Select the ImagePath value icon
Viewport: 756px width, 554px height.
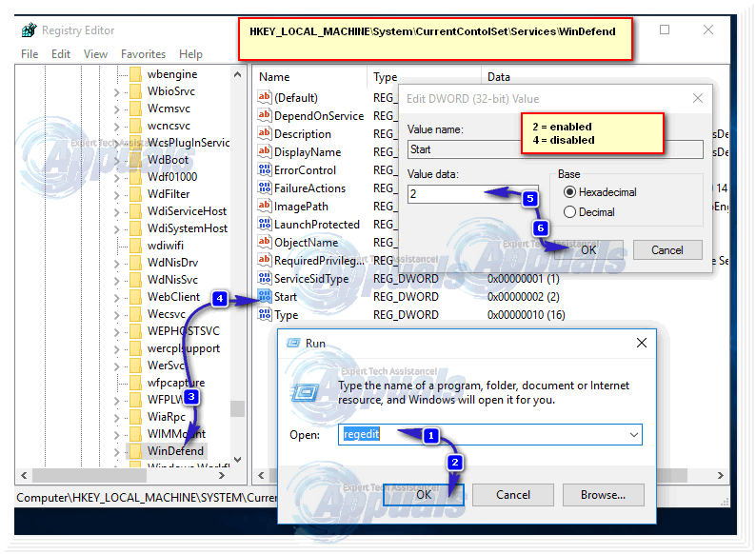pos(264,206)
